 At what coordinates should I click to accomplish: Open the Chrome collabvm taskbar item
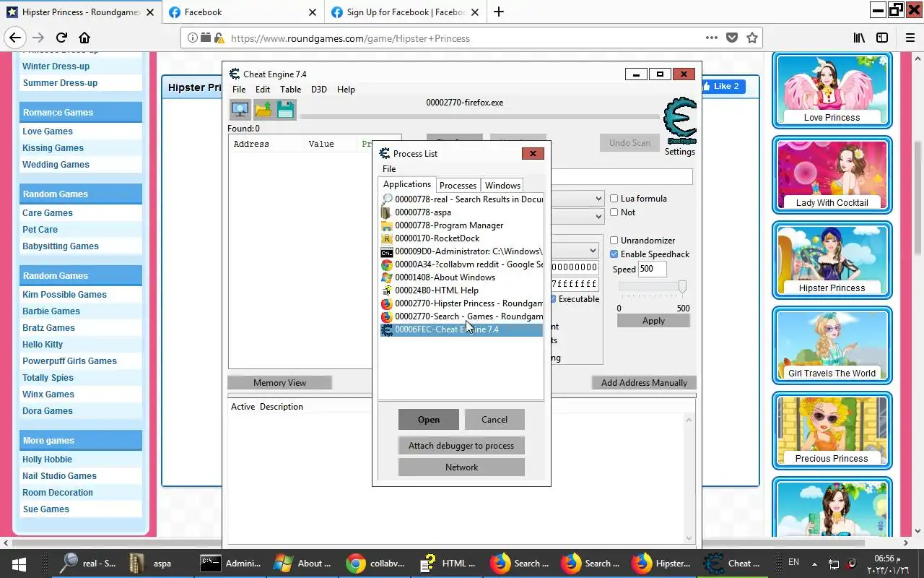(x=375, y=564)
